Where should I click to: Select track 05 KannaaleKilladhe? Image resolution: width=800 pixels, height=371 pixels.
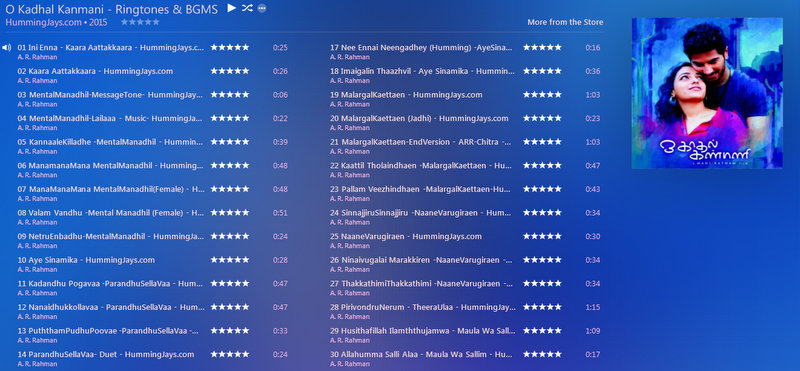[x=110, y=141]
